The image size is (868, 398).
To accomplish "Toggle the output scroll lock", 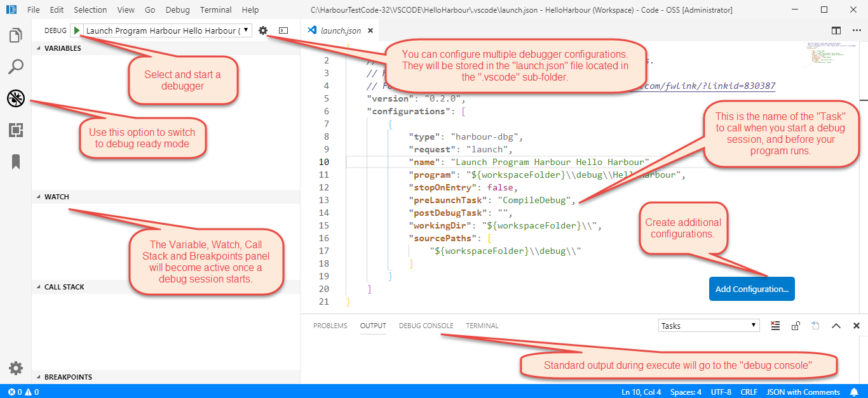I will [x=796, y=326].
